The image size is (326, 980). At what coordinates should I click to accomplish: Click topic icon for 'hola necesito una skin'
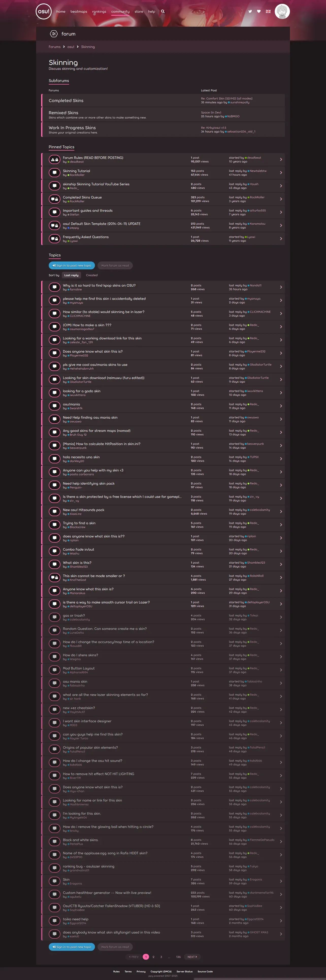click(55, 459)
